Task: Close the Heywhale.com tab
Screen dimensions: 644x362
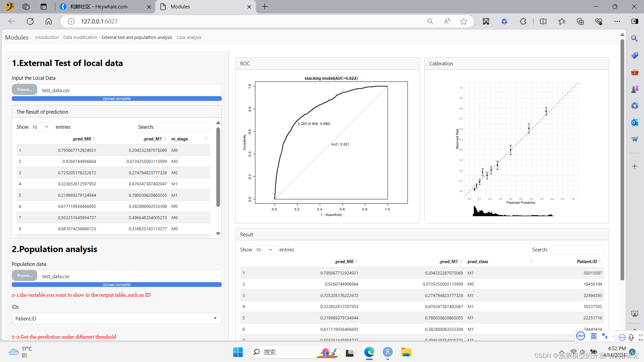Action: click(149, 7)
